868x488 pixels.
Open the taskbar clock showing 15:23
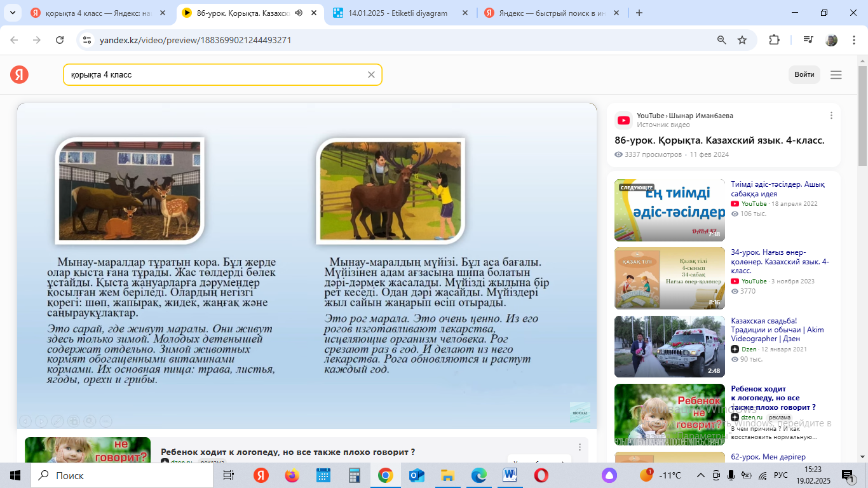[x=813, y=475]
